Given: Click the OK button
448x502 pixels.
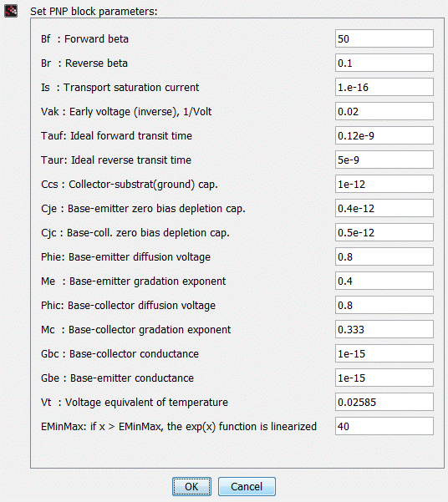Looking at the screenshot, I should click(x=191, y=486).
